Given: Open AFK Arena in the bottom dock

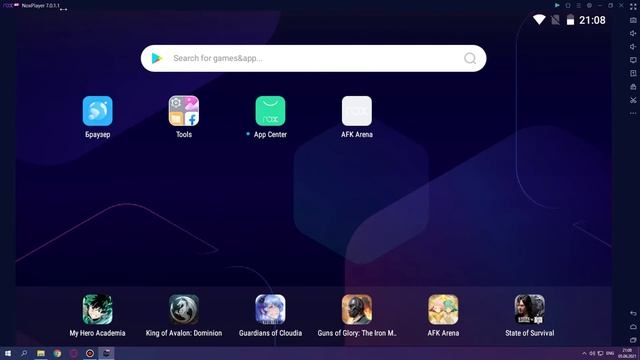Looking at the screenshot, I should [x=443, y=309].
